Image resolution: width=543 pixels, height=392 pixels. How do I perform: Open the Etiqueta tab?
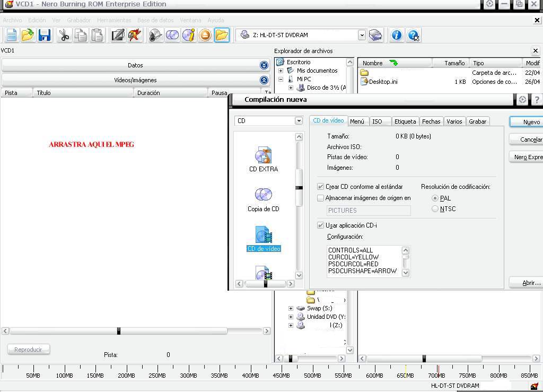[x=405, y=121]
